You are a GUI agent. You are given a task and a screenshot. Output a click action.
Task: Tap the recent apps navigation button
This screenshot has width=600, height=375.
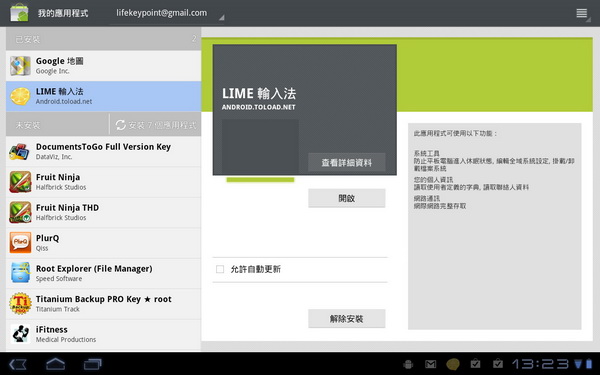[x=93, y=364]
